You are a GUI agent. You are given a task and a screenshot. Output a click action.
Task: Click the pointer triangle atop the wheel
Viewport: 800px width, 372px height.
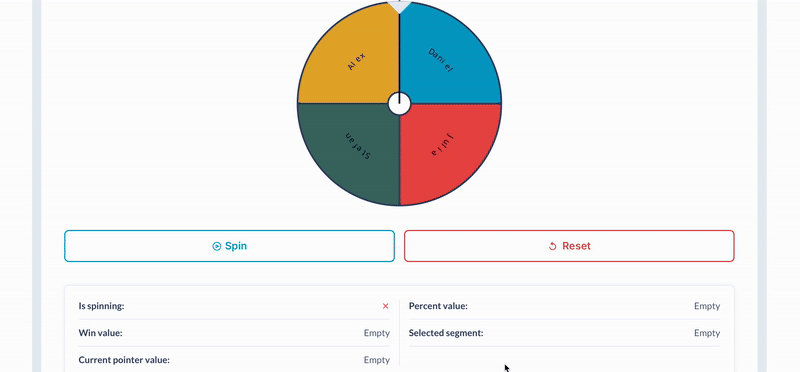pyautogui.click(x=399, y=6)
